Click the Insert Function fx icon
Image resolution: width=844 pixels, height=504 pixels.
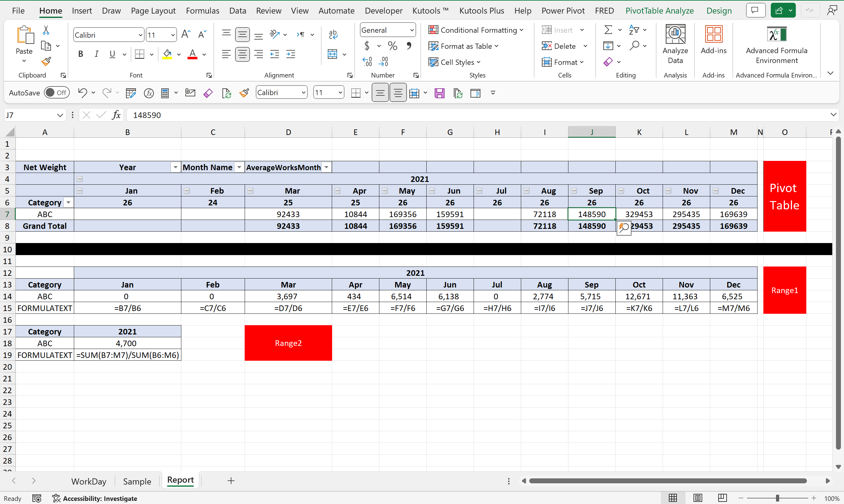tap(116, 115)
